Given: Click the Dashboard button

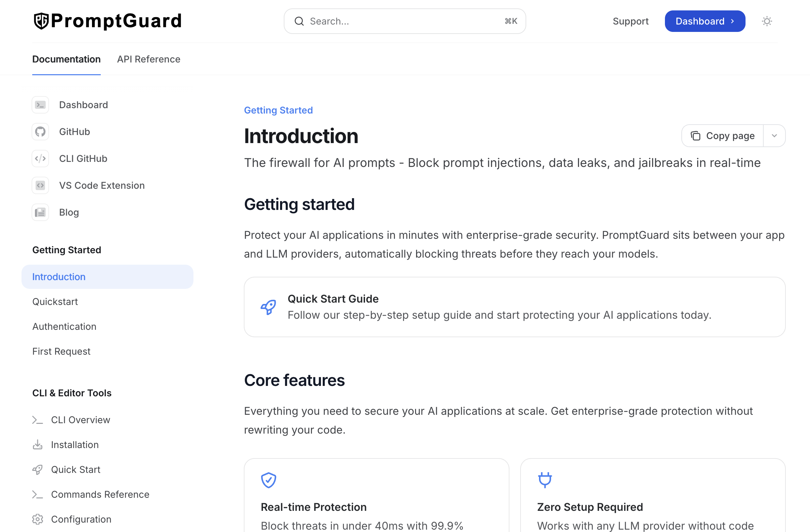Looking at the screenshot, I should [x=705, y=21].
